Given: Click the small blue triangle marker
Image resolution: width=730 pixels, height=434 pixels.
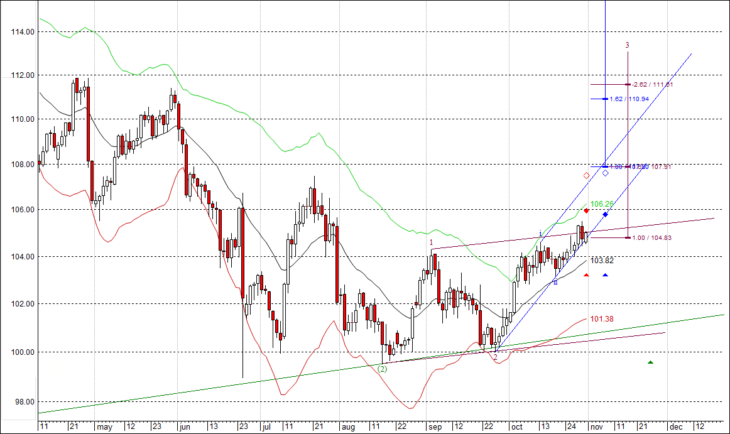Looking at the screenshot, I should [x=605, y=275].
